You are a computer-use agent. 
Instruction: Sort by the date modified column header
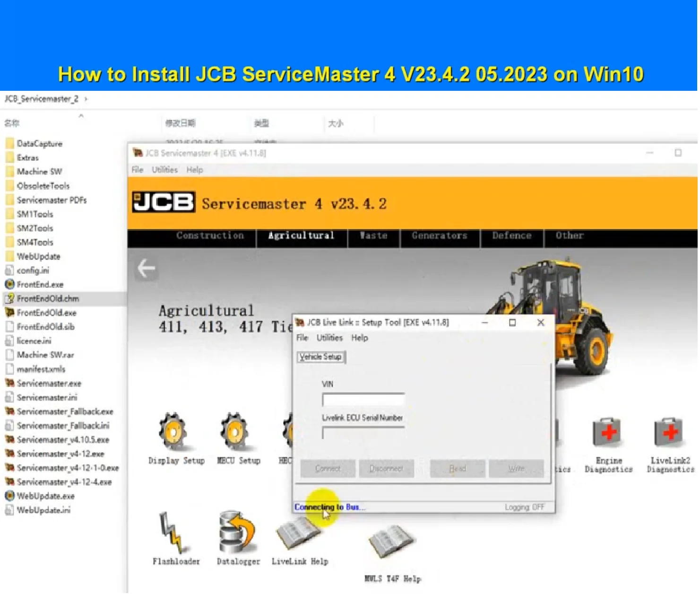pyautogui.click(x=181, y=124)
